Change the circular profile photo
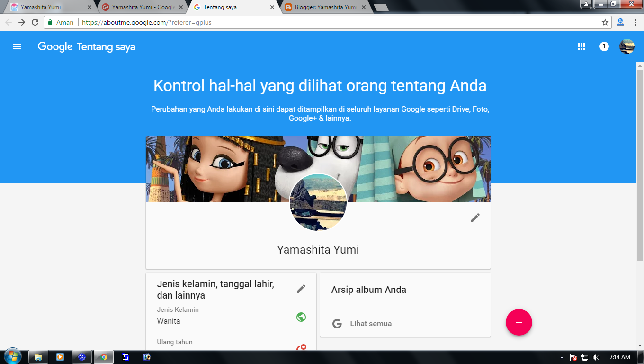 [318, 202]
